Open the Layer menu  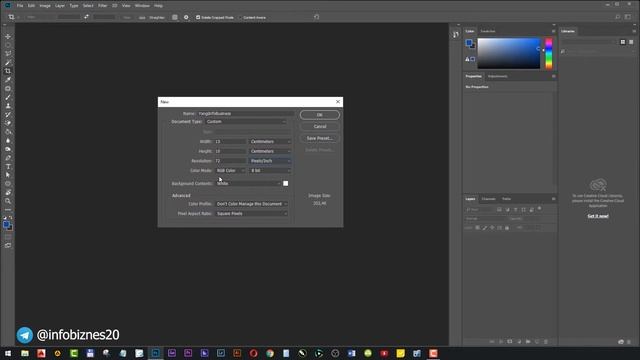60,6
